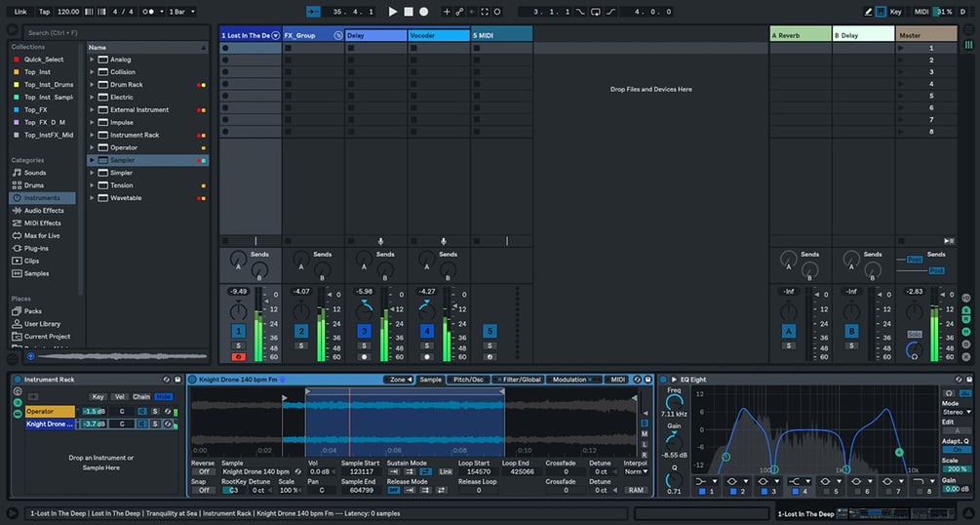
Task: Expand the Drum Rack folder
Action: pyautogui.click(x=92, y=85)
